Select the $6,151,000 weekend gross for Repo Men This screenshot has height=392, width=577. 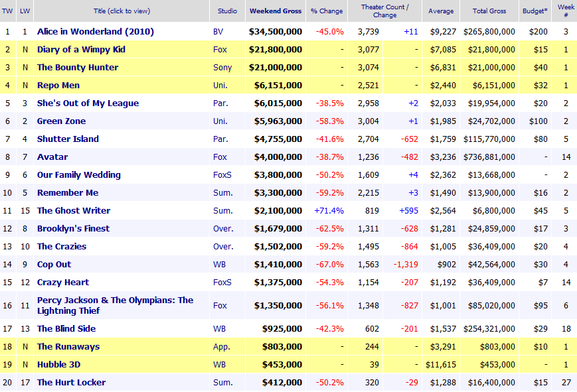point(278,86)
